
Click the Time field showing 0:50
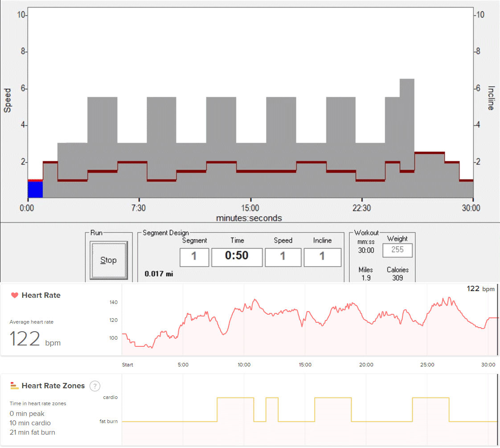(x=237, y=257)
